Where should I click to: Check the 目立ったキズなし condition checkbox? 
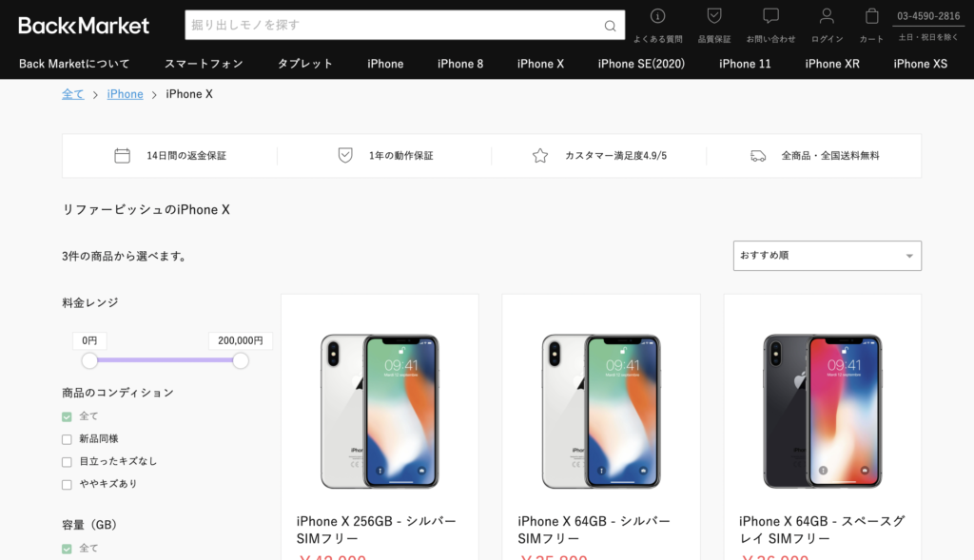(68, 462)
